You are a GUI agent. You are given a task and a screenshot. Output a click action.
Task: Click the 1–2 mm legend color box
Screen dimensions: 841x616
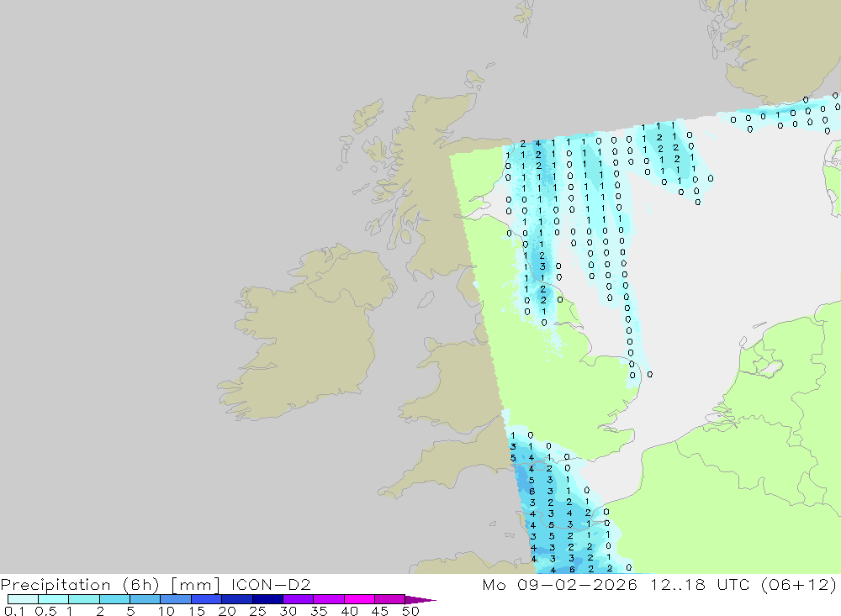click(84, 599)
